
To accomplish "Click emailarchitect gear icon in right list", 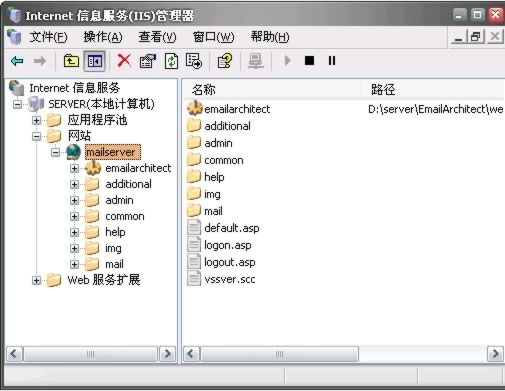I will tap(195, 108).
